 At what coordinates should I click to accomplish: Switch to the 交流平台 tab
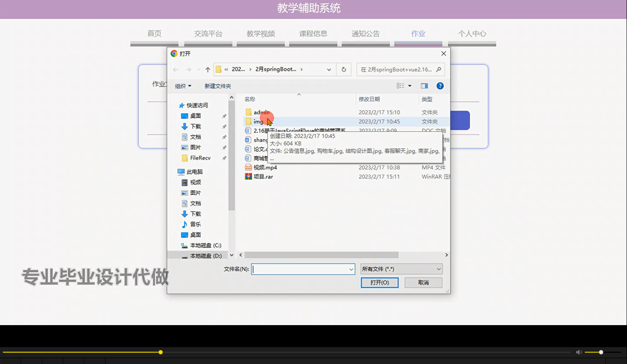point(208,34)
